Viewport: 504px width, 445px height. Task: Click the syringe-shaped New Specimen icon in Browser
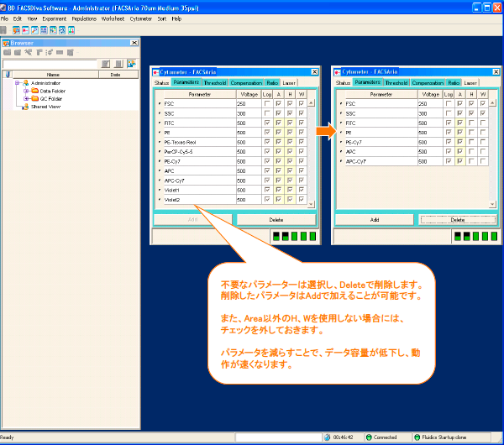point(29,52)
